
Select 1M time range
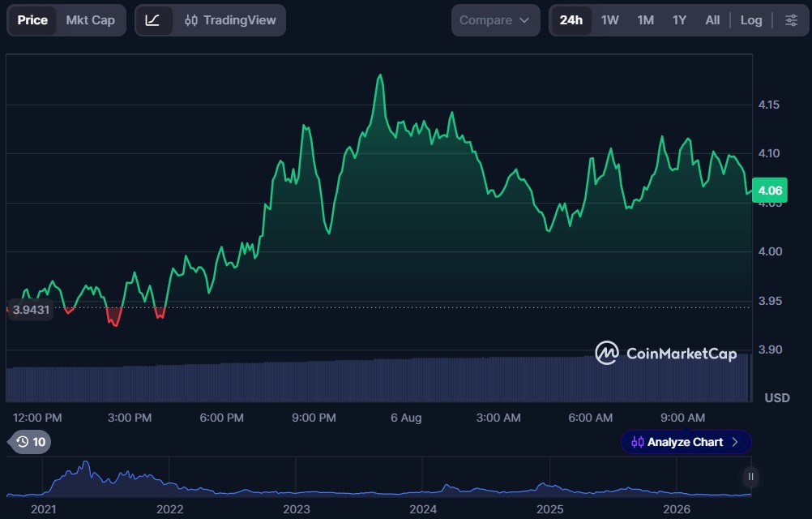point(645,20)
